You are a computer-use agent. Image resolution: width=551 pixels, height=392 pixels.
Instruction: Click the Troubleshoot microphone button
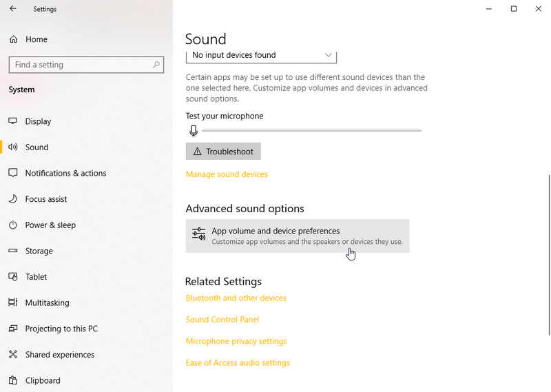coord(223,151)
